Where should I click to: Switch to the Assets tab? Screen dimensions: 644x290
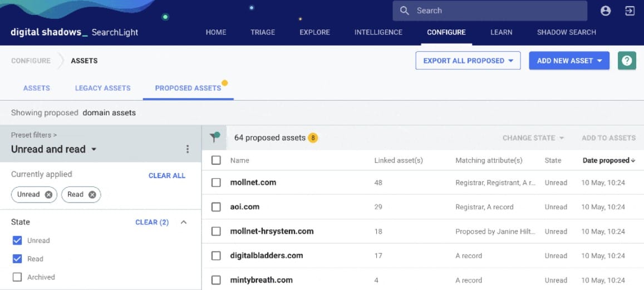[37, 88]
